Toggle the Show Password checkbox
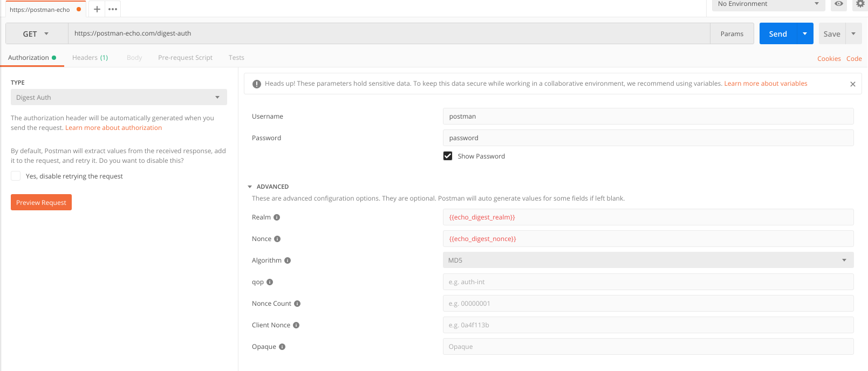The image size is (868, 371). (448, 156)
